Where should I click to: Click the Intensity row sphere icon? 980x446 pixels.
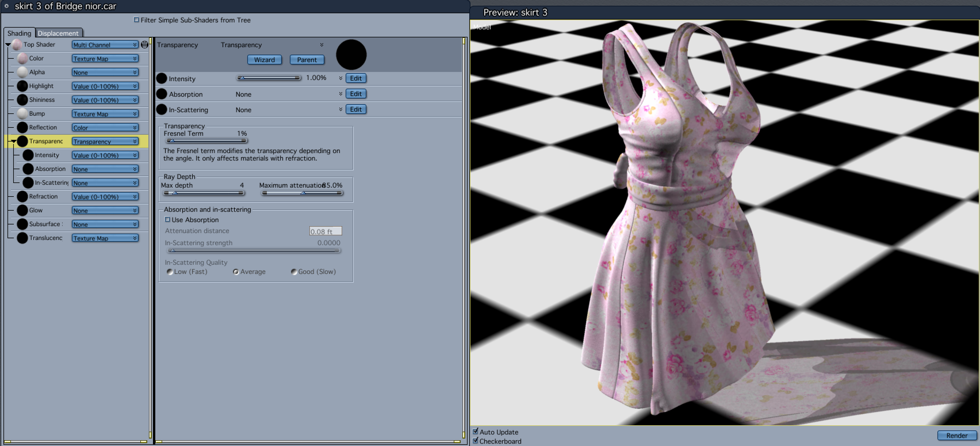coord(161,78)
